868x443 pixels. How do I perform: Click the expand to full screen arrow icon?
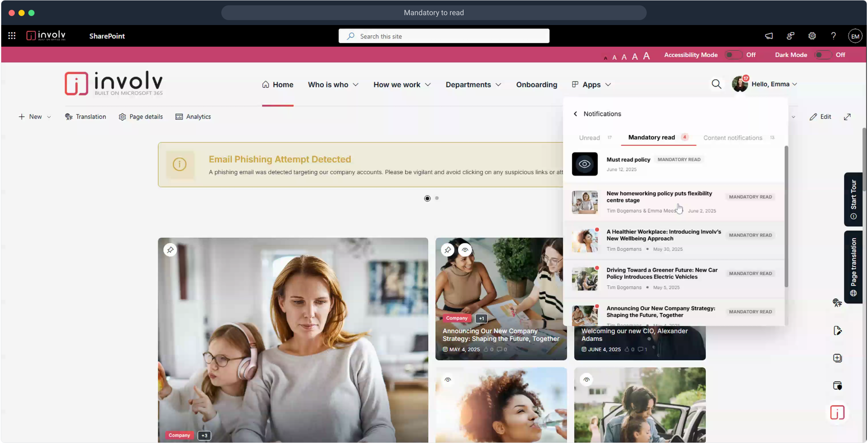point(847,117)
